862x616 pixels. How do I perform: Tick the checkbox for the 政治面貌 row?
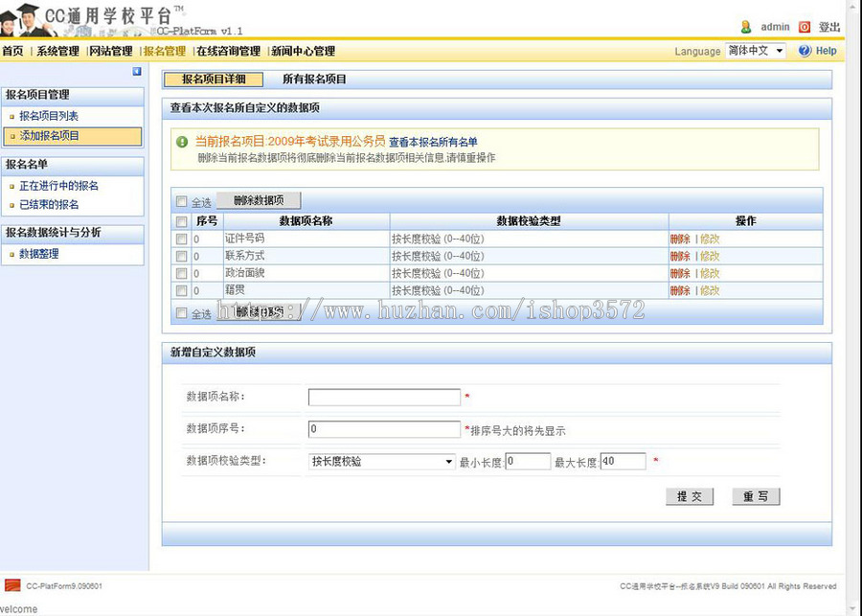click(180, 273)
